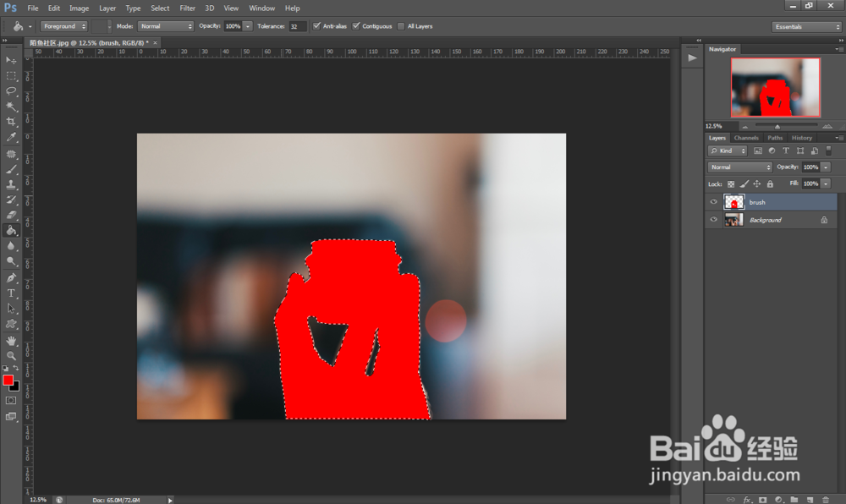Toggle lock all

pyautogui.click(x=770, y=184)
